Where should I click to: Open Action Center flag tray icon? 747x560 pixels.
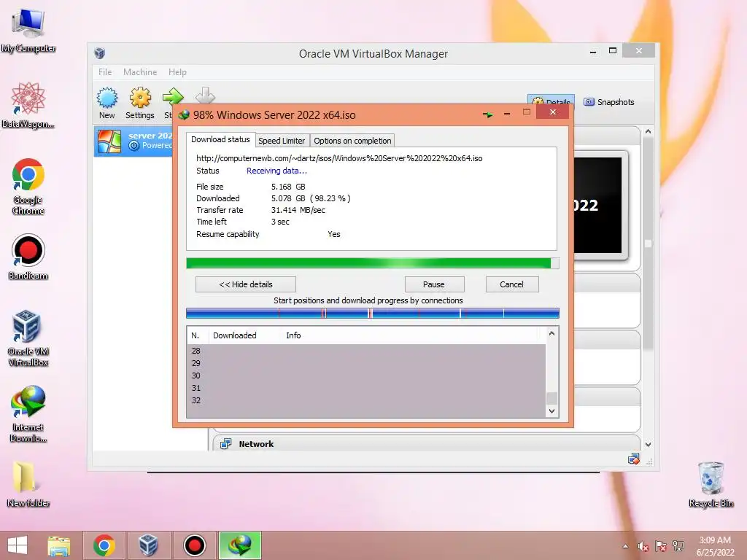[661, 546]
